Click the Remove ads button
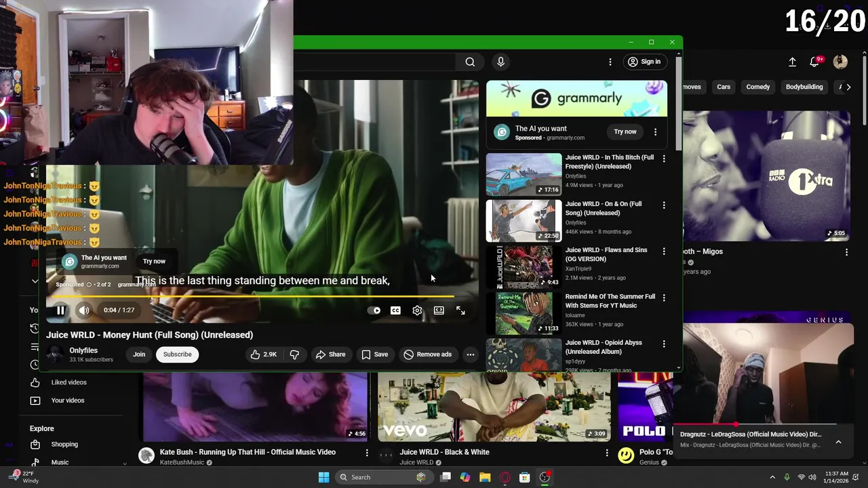 428,354
